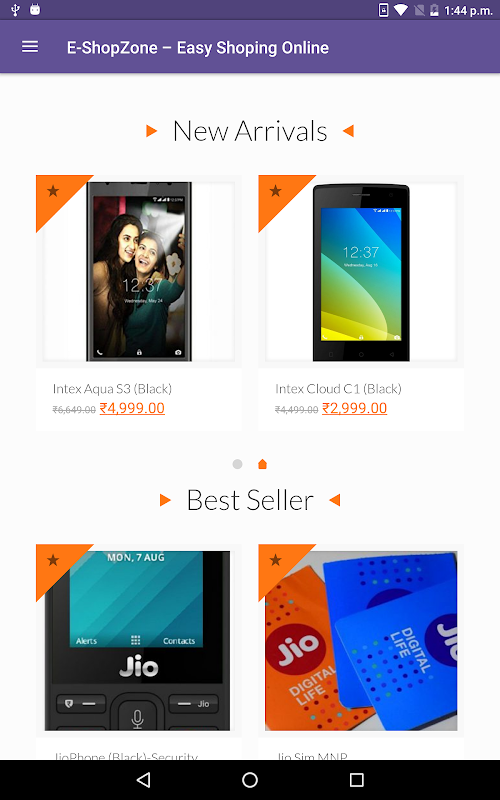Viewport: 500px width, 800px height.
Task: Open the JioPhone product image
Action: pyautogui.click(x=137, y=641)
